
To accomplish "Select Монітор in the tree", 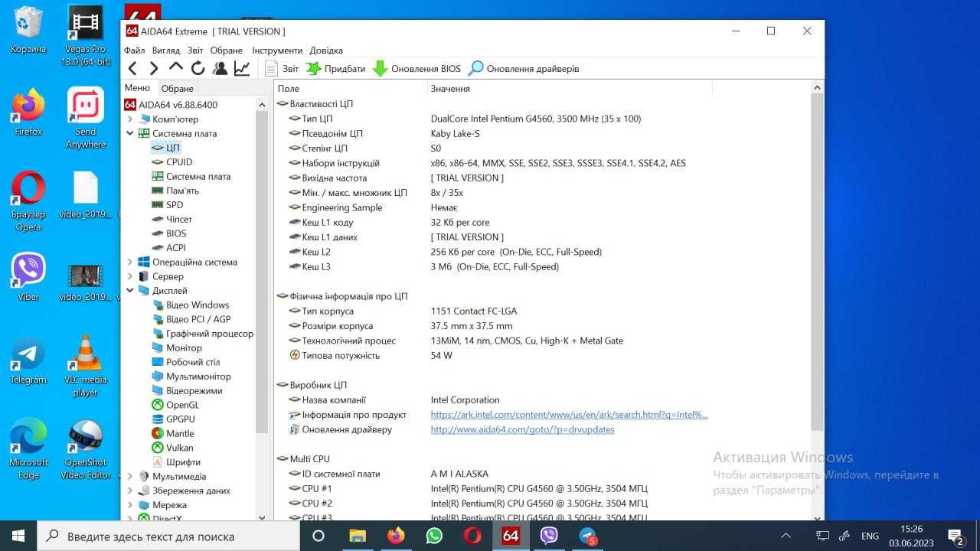I will click(184, 348).
